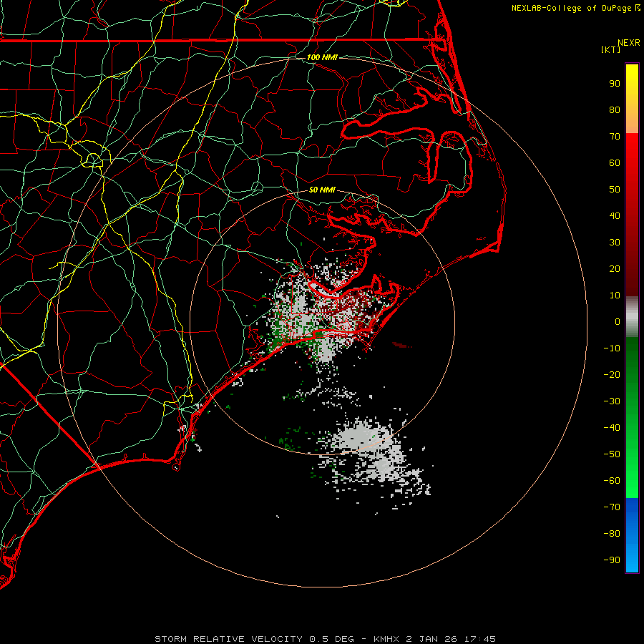Click the KT units label above the color scale

pyautogui.click(x=611, y=49)
